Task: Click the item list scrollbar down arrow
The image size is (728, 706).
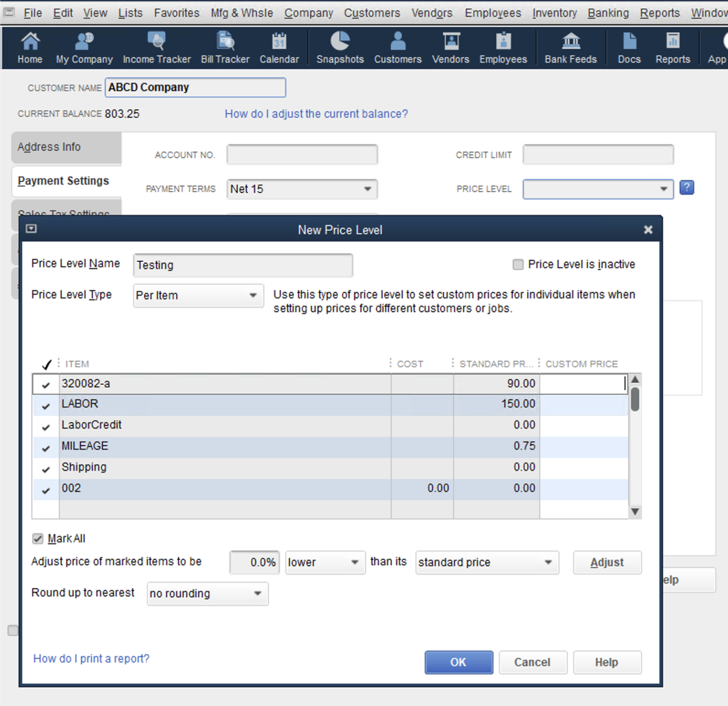Action: click(635, 511)
